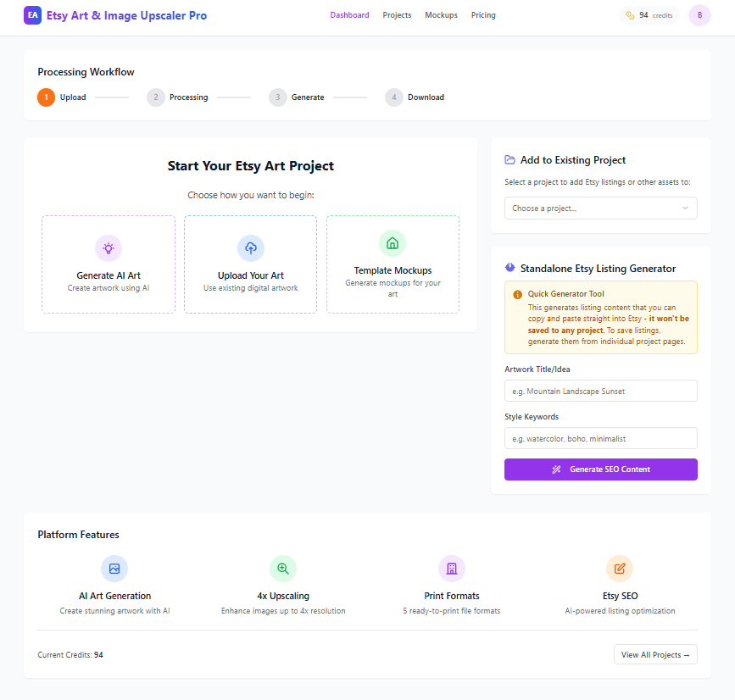Image resolution: width=735 pixels, height=700 pixels.
Task: Open the Projects nav item
Action: (x=397, y=15)
